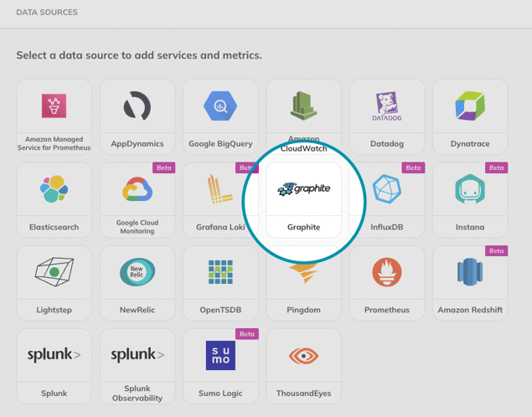532x417 pixels.
Task: Click the Beta badge on Sumo Logic
Action: point(247,334)
